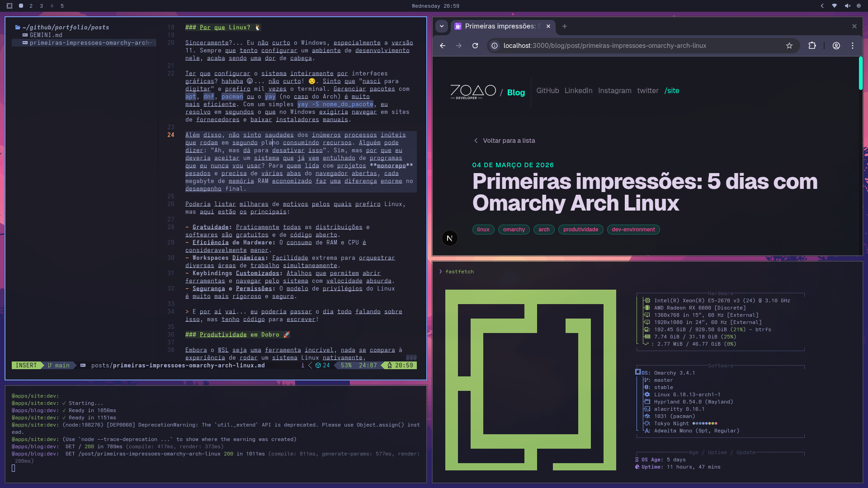This screenshot has height=488, width=868.
Task: Expand the system tray chevron in top bar
Action: (822, 6)
